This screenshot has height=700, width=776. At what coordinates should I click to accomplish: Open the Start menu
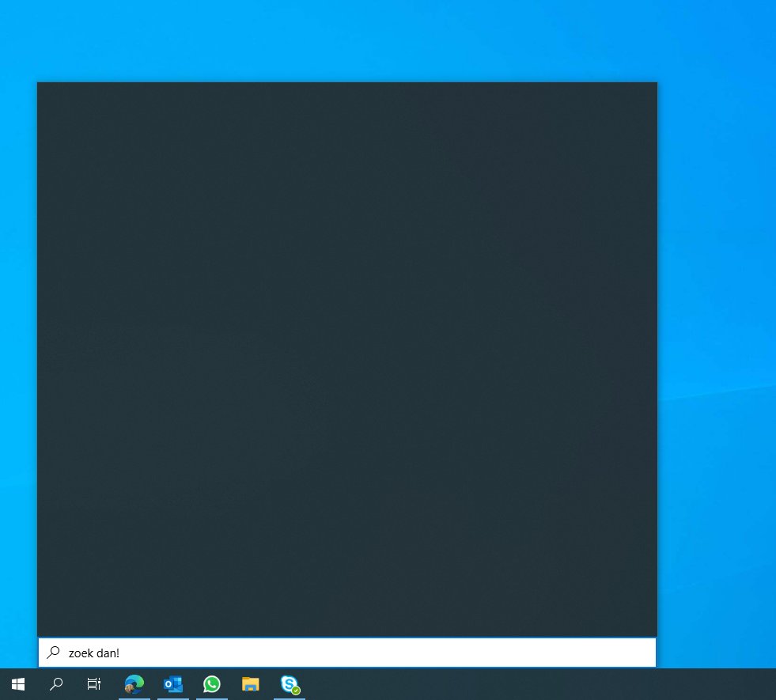[17, 683]
